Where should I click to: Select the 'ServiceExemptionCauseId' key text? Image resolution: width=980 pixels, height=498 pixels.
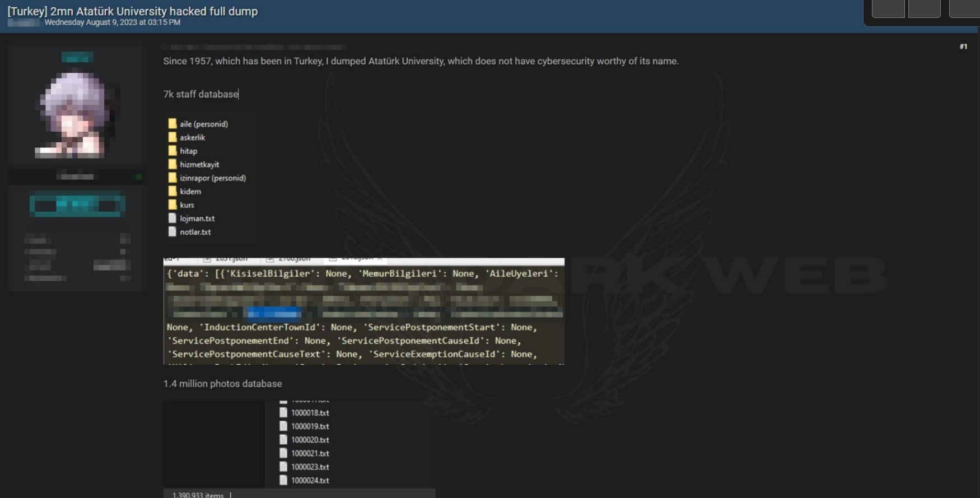(x=435, y=354)
